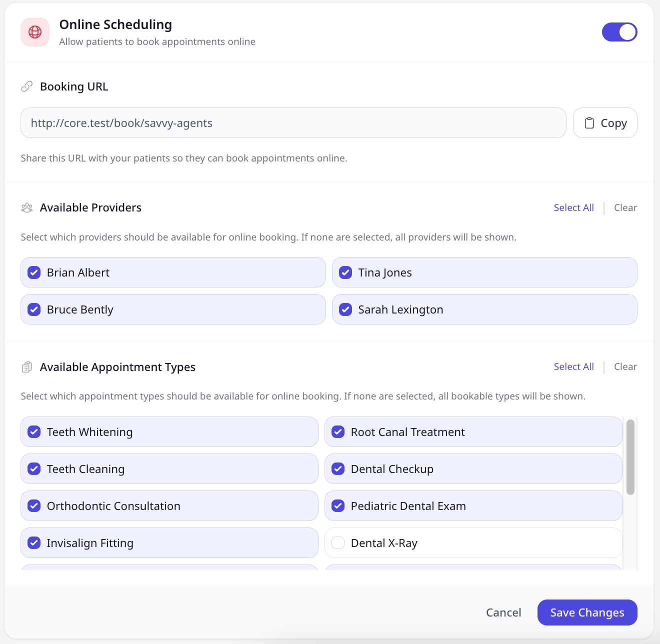The width and height of the screenshot is (660, 644).
Task: Click Select All for Available Providers
Action: tap(573, 207)
